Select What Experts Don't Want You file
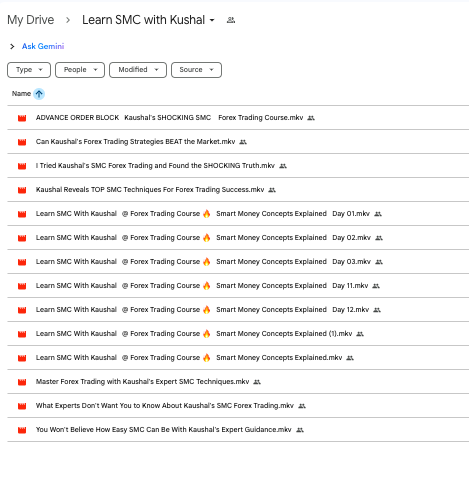 click(x=165, y=406)
